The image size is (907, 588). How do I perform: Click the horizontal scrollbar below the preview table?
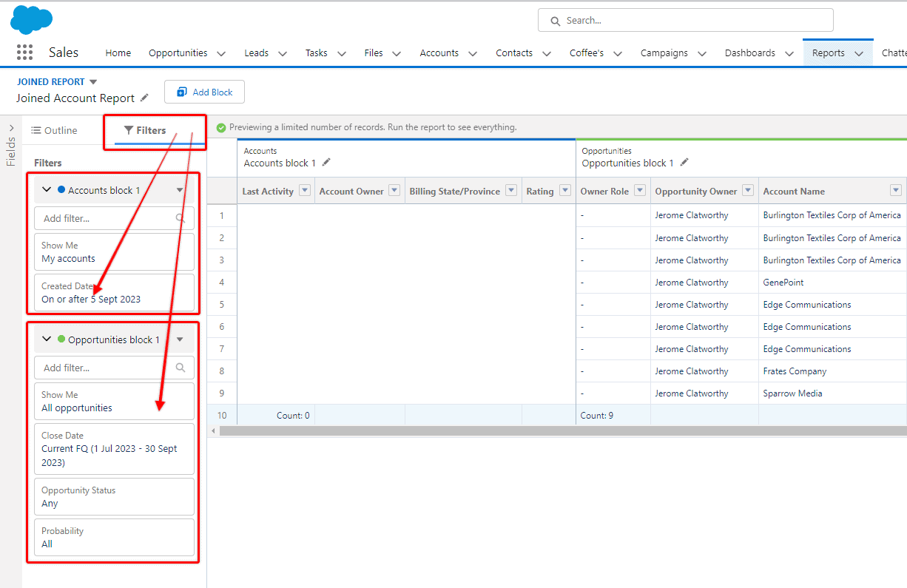point(518,430)
